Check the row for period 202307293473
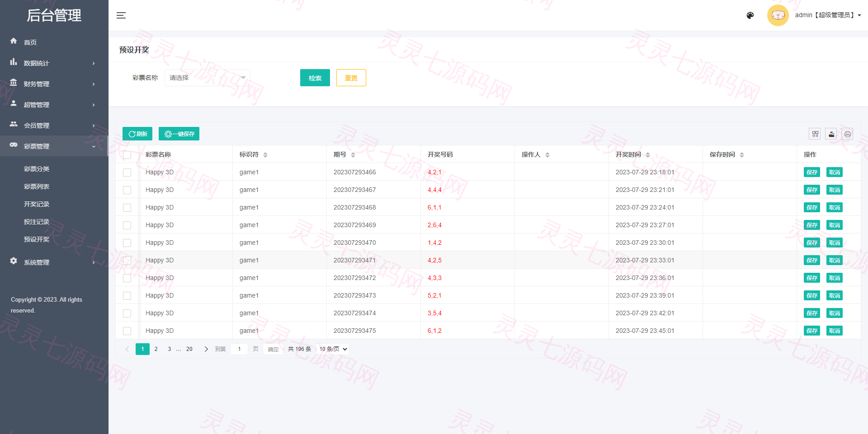This screenshot has width=868, height=434. click(127, 296)
